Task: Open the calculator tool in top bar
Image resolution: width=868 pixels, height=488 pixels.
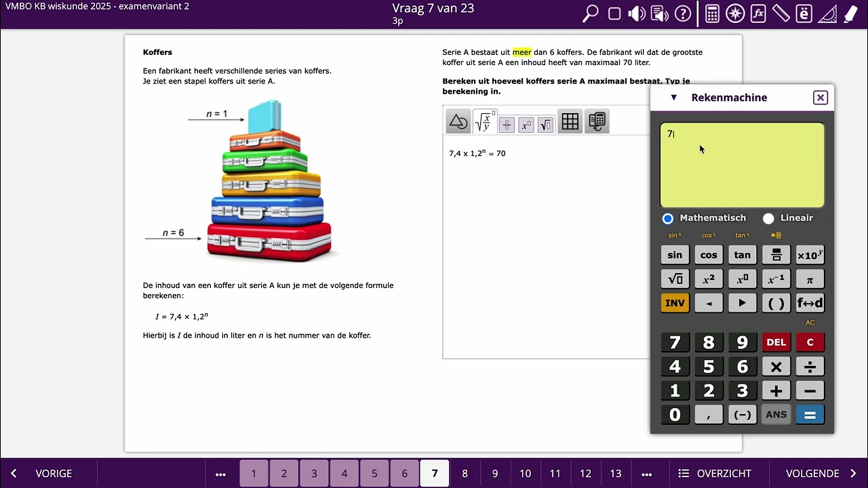Action: (x=712, y=14)
